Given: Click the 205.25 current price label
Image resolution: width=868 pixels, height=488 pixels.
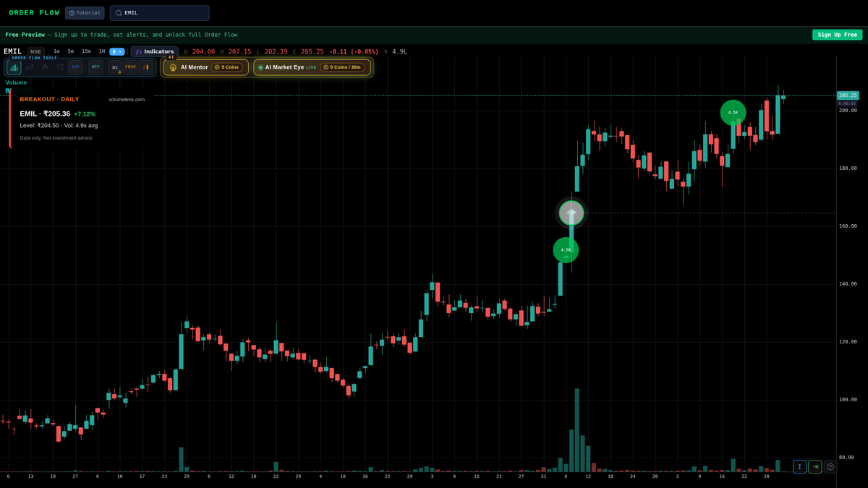Looking at the screenshot, I should pos(848,95).
